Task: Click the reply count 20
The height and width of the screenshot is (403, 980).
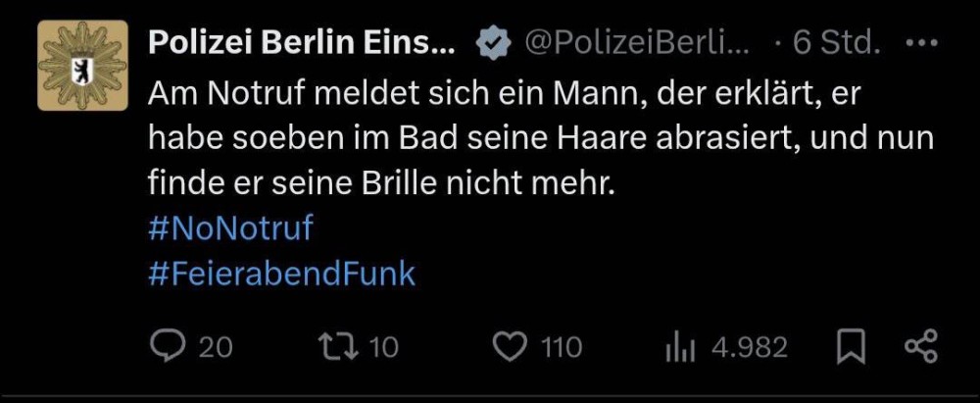Action: (x=216, y=347)
